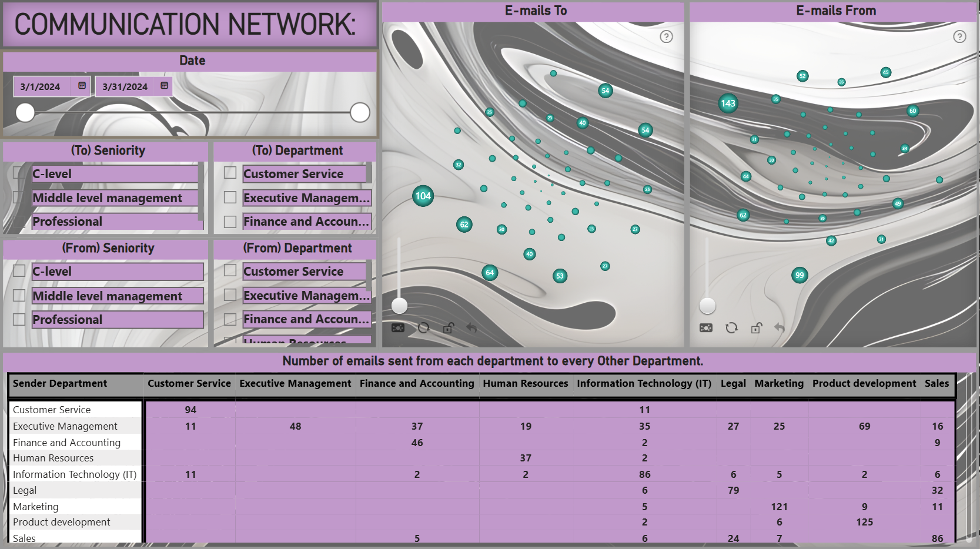Toggle the unlock icon in E-mails From chart

(757, 328)
